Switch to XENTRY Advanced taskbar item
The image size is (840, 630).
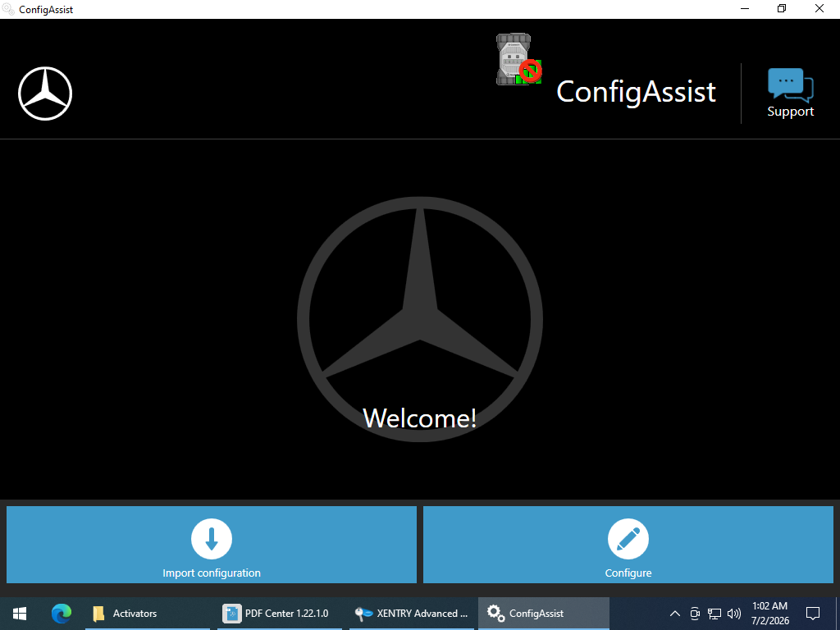pos(412,614)
